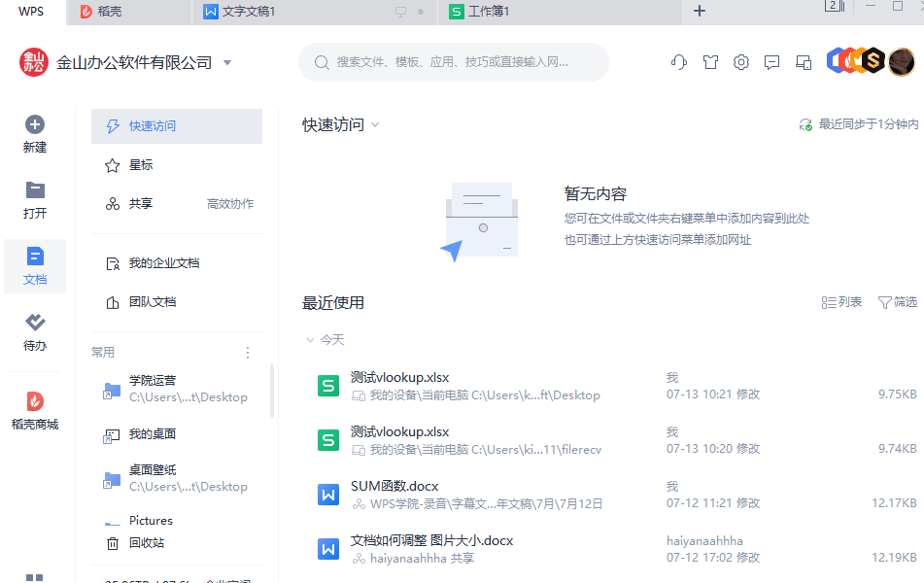The width and height of the screenshot is (924, 583).
Task: Switch to 文字文稿1 tab
Action: pos(315,12)
